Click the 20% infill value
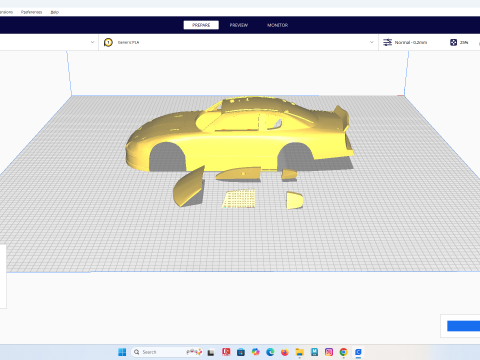This screenshot has height=360, width=480. [x=464, y=42]
